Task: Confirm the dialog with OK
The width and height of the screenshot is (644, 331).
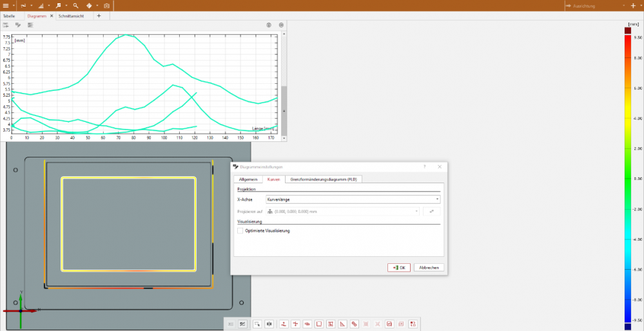Action: [x=398, y=267]
